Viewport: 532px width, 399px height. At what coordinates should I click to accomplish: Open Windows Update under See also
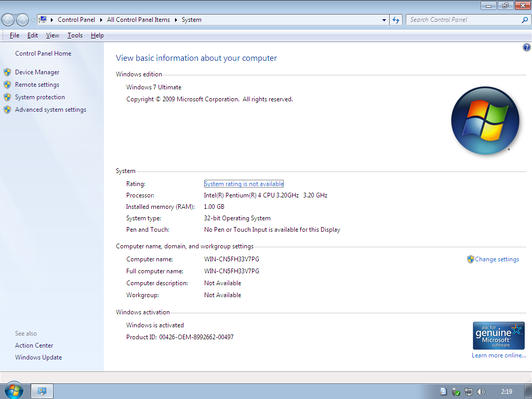[x=38, y=357]
